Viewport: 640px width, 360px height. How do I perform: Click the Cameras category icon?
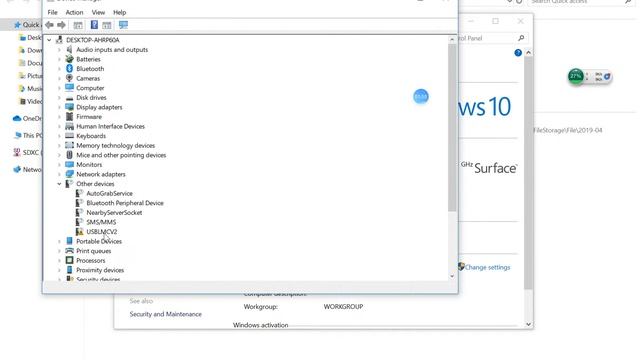(x=69, y=78)
